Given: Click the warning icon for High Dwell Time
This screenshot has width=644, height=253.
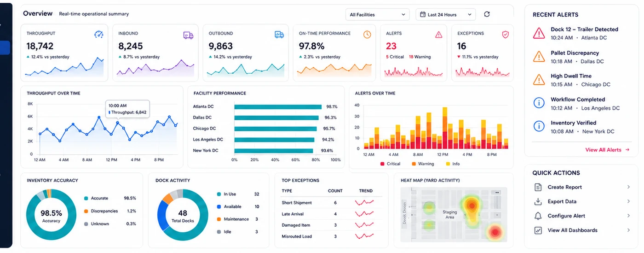Looking at the screenshot, I should [539, 80].
